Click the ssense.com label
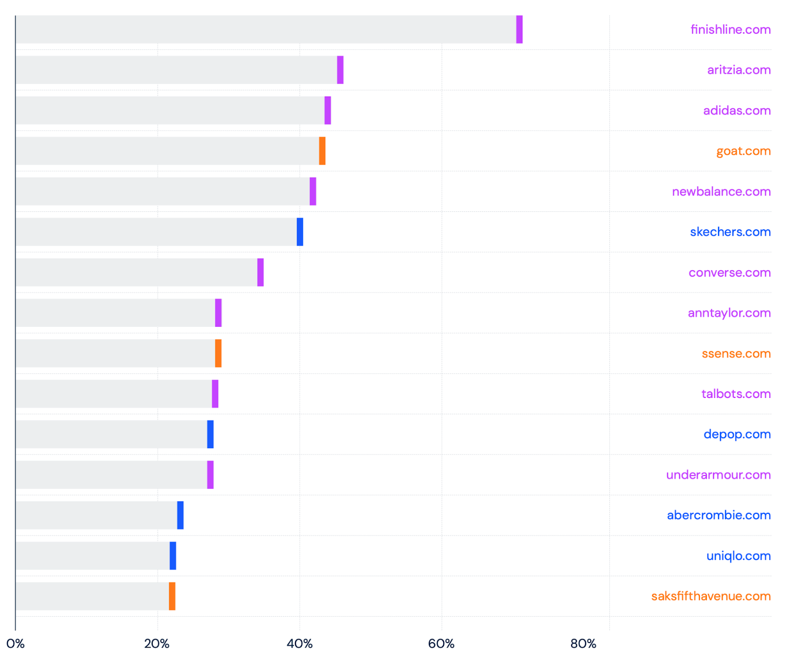 (x=736, y=354)
